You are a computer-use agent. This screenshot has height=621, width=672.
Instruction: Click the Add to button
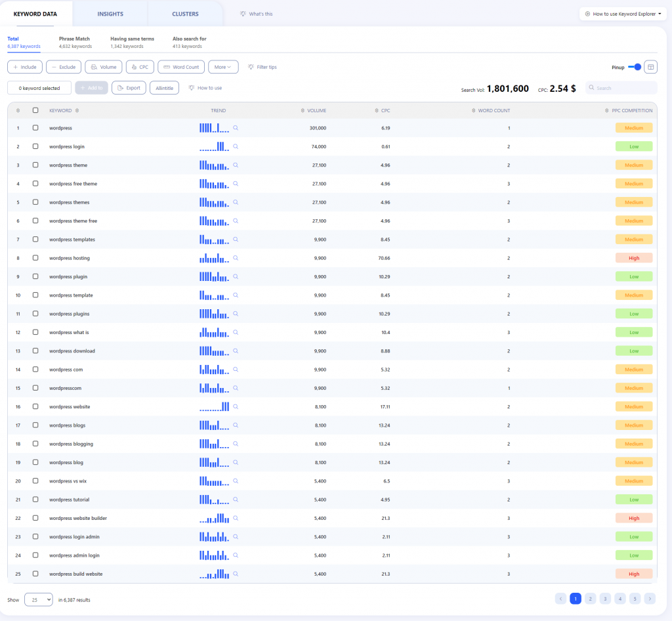[92, 88]
